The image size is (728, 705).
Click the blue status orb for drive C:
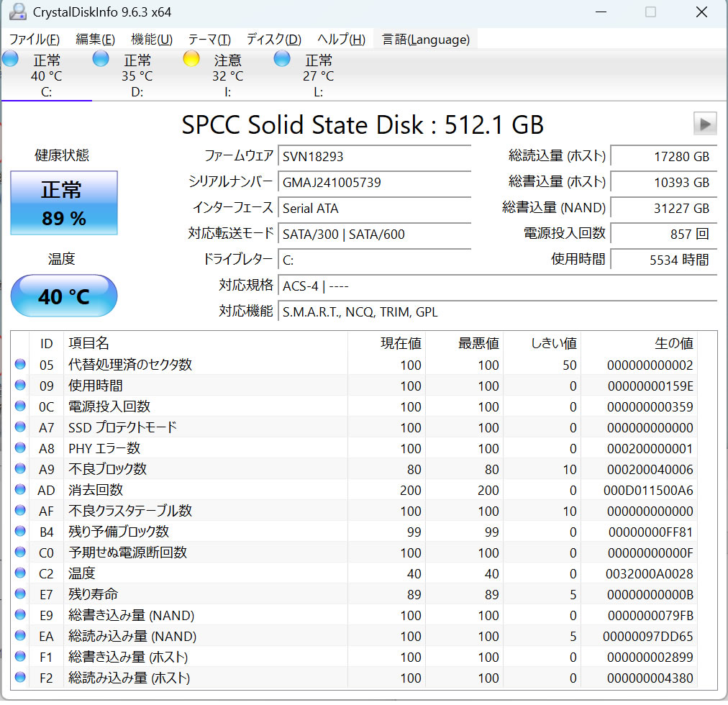tap(10, 59)
